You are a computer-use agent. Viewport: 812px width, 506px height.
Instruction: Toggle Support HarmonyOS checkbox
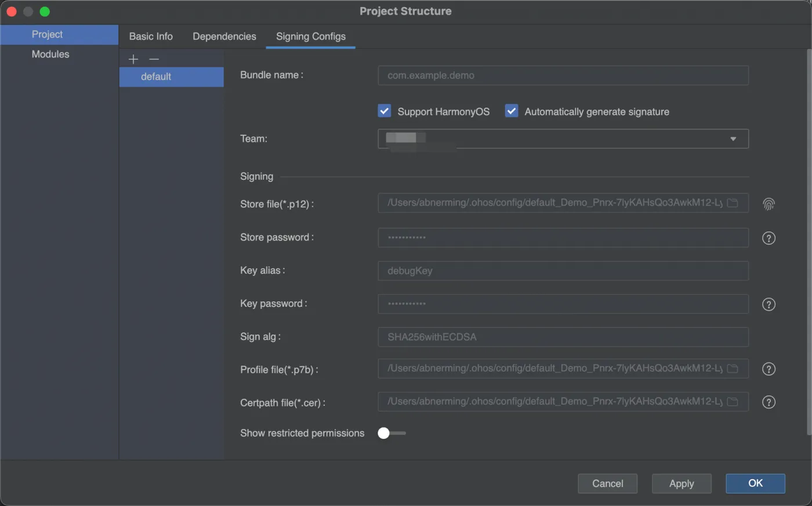[384, 111]
